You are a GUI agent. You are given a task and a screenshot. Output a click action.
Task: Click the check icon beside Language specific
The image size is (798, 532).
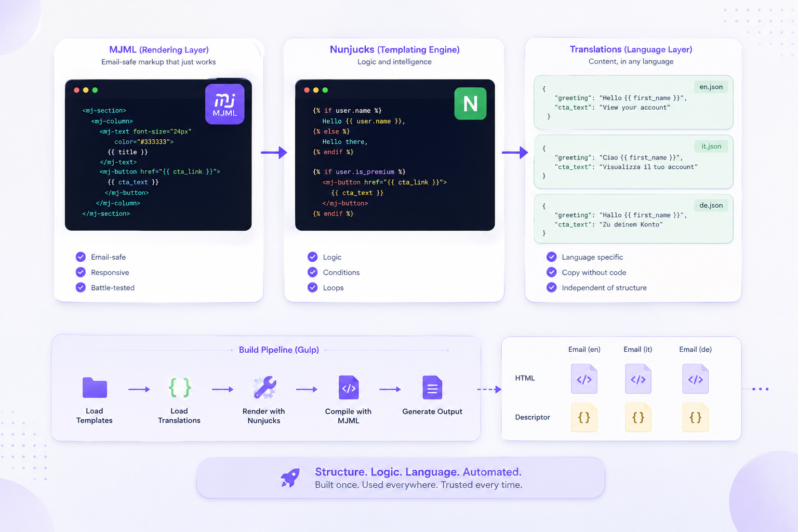point(552,257)
